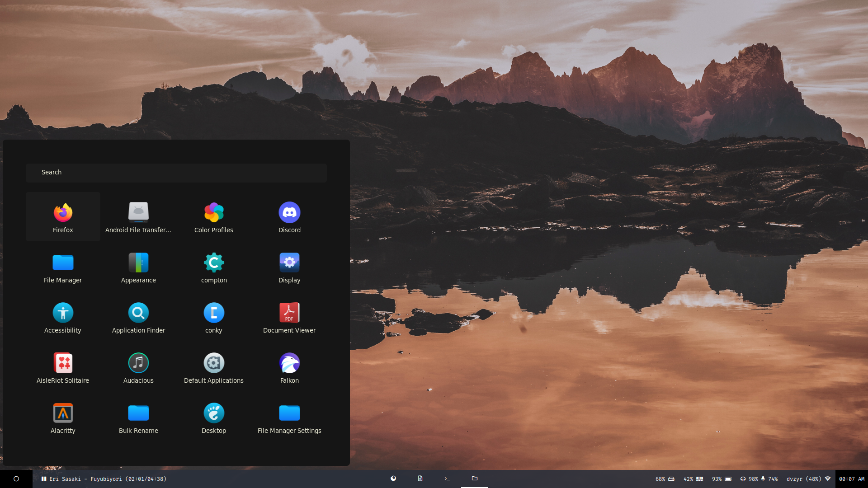This screenshot has width=868, height=488.
Task: Open Color Profiles settings
Action: pyautogui.click(x=214, y=217)
